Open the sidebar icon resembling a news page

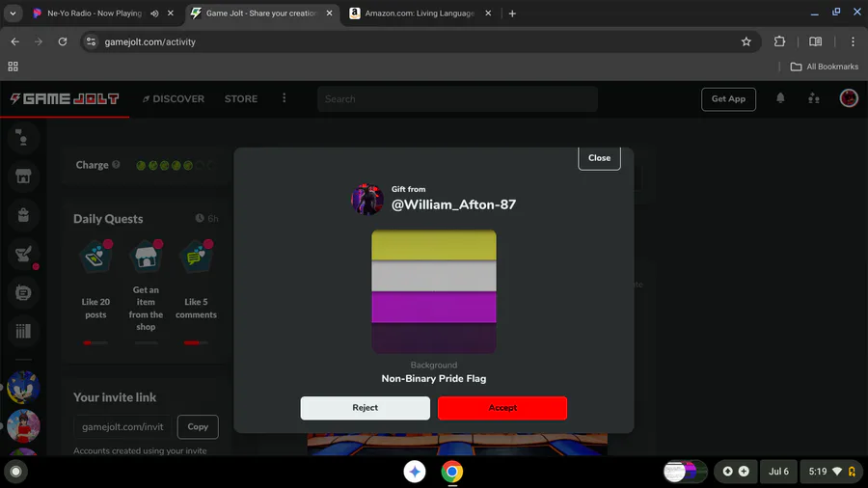(x=23, y=292)
